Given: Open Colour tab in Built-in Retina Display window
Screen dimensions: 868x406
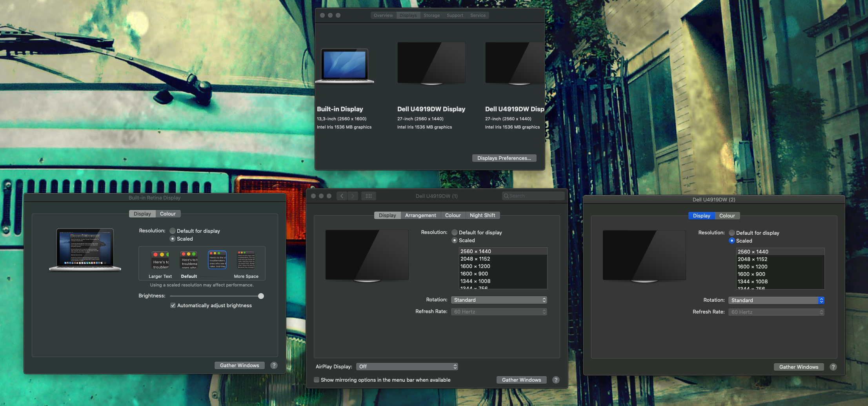Looking at the screenshot, I should 168,214.
